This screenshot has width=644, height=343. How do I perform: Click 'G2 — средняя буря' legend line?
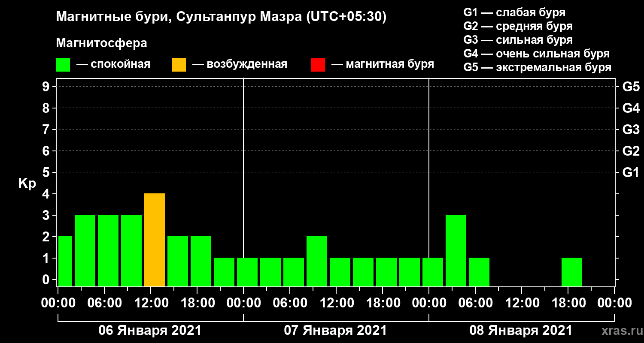pos(518,26)
